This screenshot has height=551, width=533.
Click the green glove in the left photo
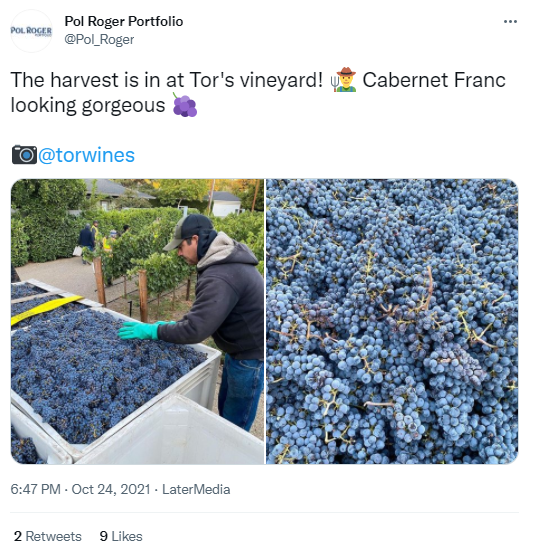pos(143,330)
